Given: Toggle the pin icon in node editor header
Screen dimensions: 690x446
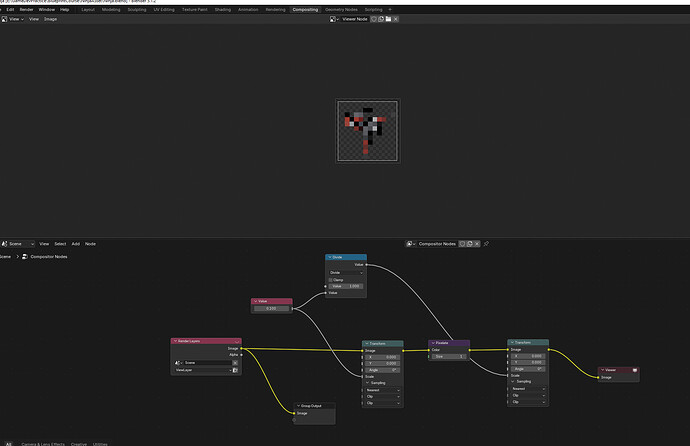Looking at the screenshot, I should tap(486, 244).
